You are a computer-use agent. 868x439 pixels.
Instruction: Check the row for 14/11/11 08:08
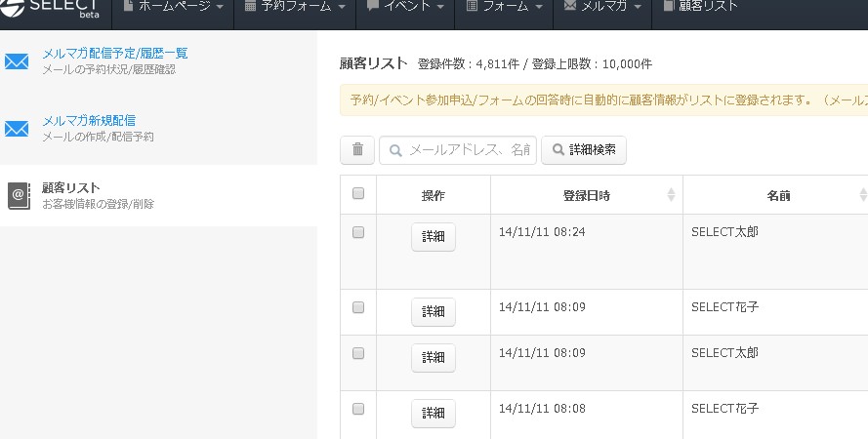[358, 409]
